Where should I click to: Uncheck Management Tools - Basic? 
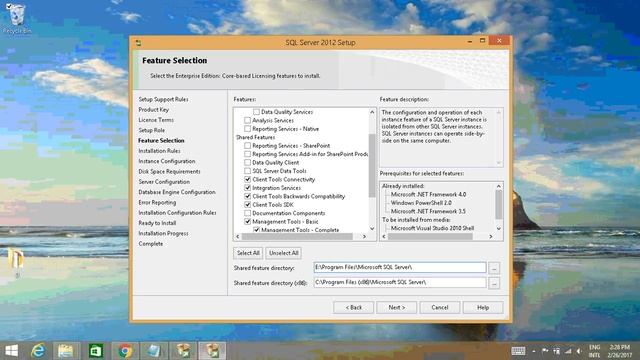click(247, 222)
